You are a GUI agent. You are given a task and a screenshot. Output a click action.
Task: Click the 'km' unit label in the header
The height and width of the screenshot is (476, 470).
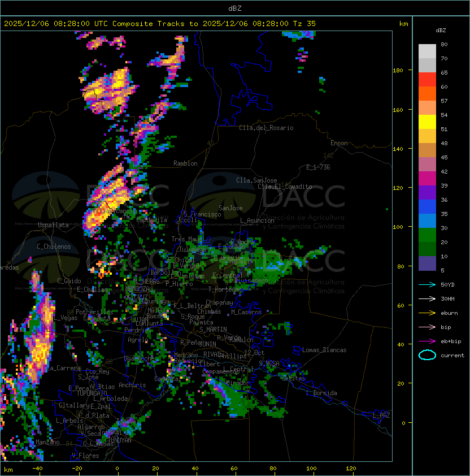[403, 24]
